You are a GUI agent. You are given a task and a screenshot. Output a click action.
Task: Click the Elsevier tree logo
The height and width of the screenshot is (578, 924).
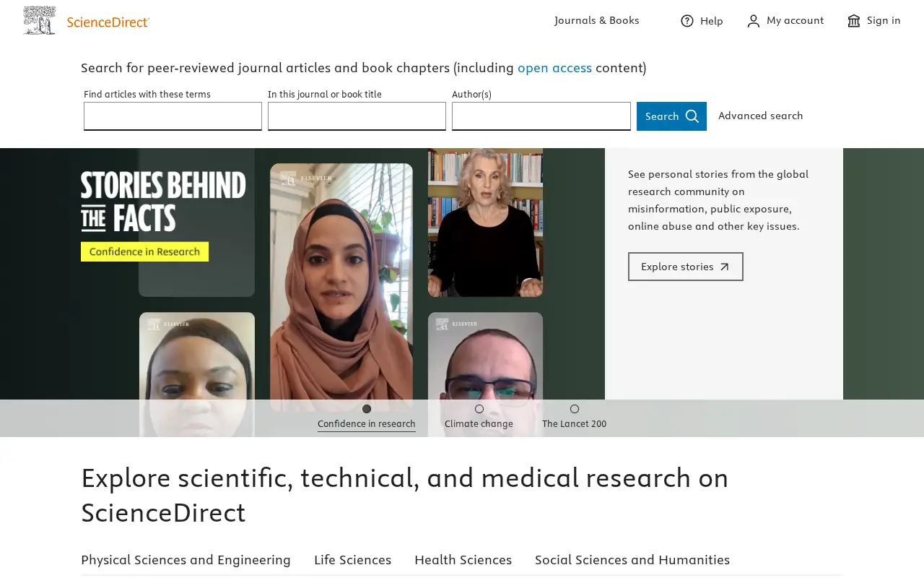tap(39, 20)
